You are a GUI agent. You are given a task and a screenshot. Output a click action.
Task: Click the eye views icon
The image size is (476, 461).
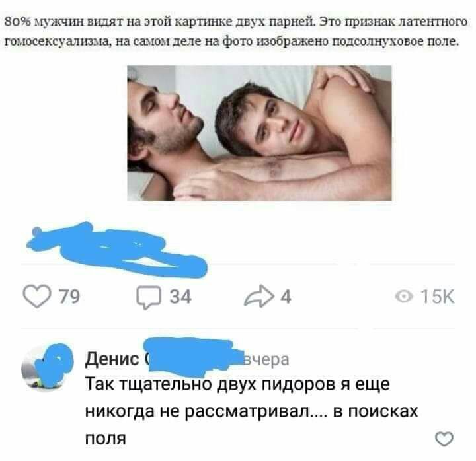pos(404,297)
